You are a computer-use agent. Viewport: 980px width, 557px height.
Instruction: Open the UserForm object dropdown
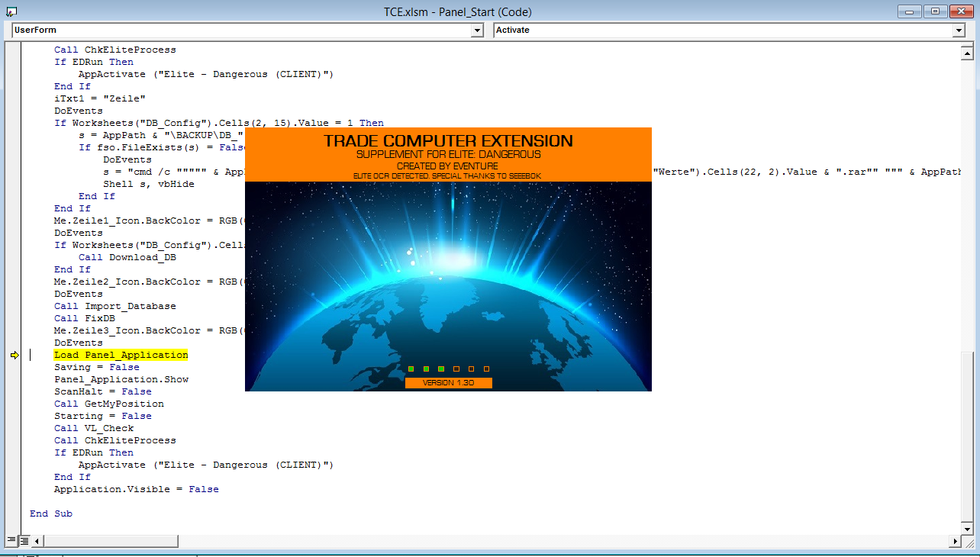[478, 30]
